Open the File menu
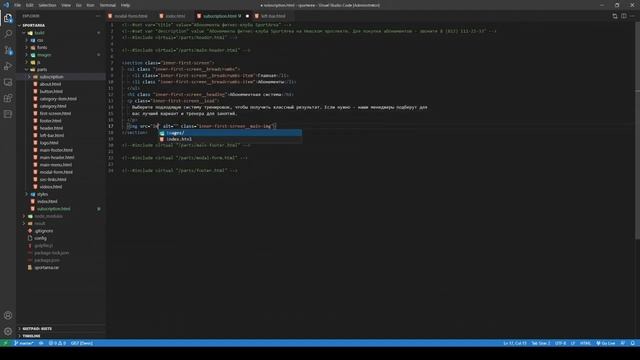Viewport: 640px width, 360px height. coord(18,5)
